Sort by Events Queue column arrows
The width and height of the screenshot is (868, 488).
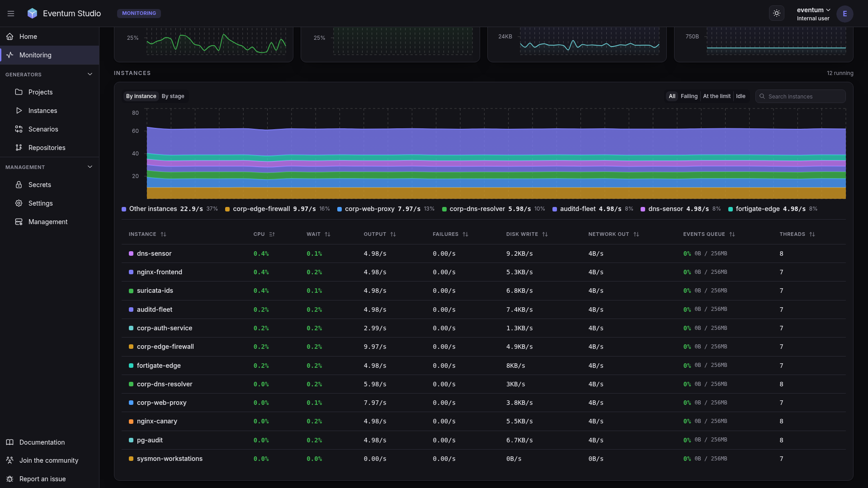pos(732,234)
